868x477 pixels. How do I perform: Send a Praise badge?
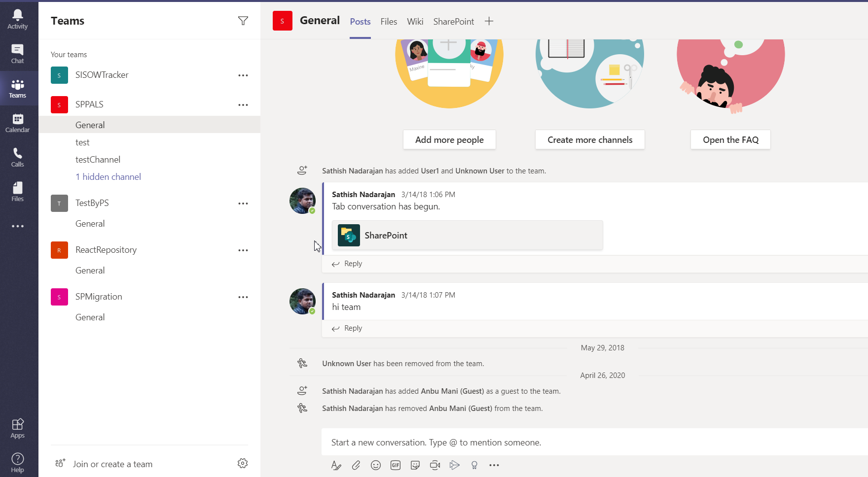(474, 465)
